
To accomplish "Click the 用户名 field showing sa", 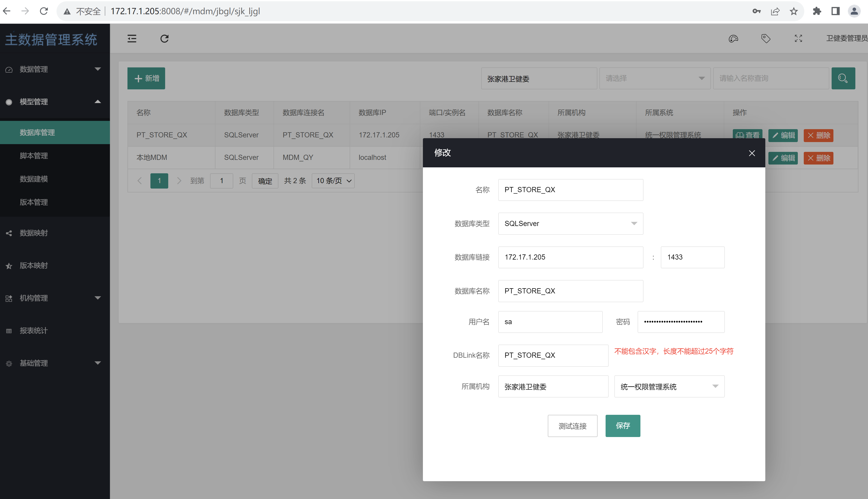I will [x=550, y=322].
